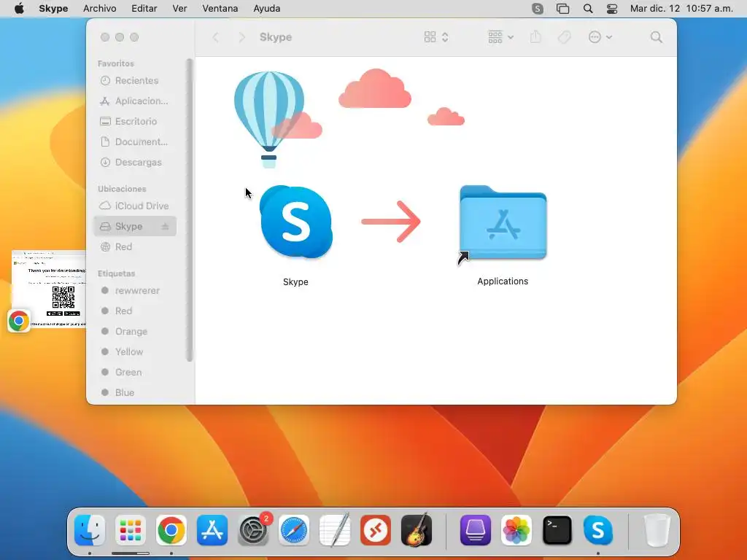Select Recientes in the sidebar

(x=135, y=80)
